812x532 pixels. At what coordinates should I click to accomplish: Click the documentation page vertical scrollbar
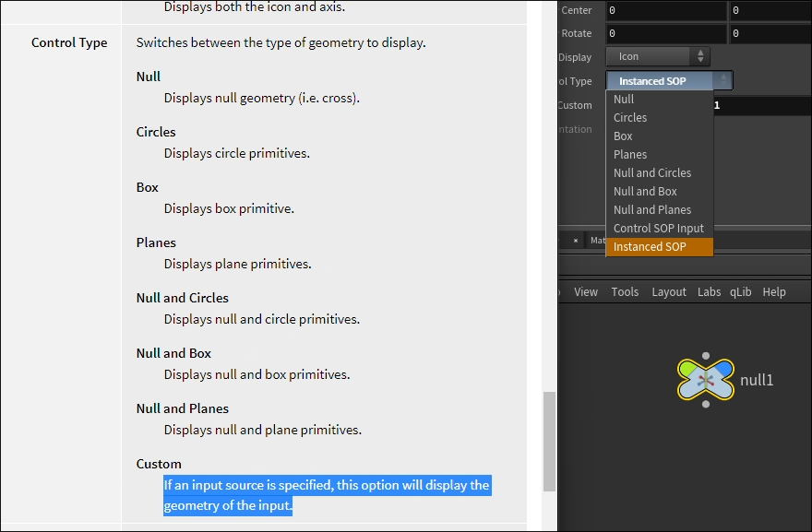(549, 442)
